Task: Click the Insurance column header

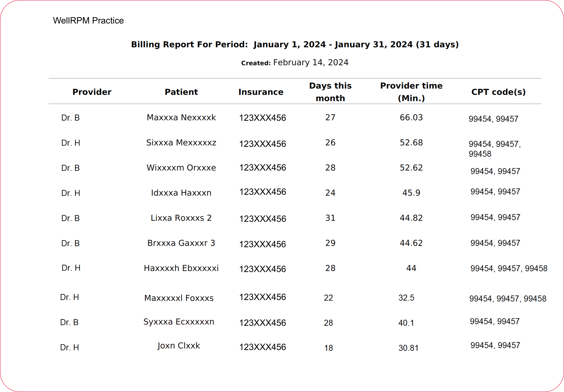Action: point(261,92)
